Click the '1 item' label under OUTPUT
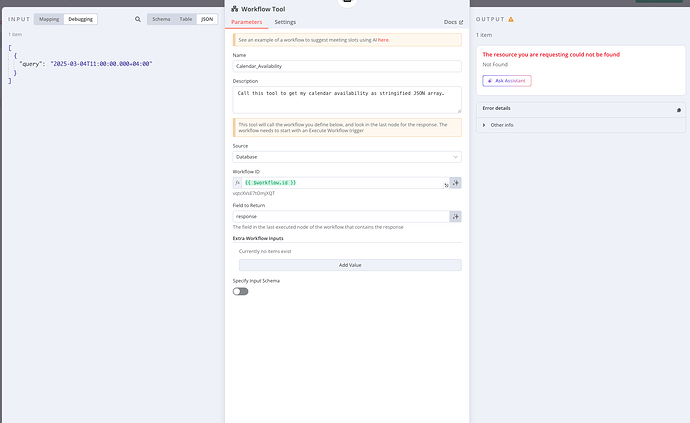Viewport: 690px width, 423px height. click(x=484, y=35)
